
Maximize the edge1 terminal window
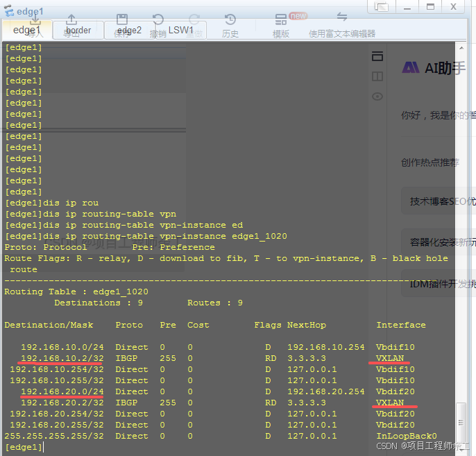[x=430, y=7]
